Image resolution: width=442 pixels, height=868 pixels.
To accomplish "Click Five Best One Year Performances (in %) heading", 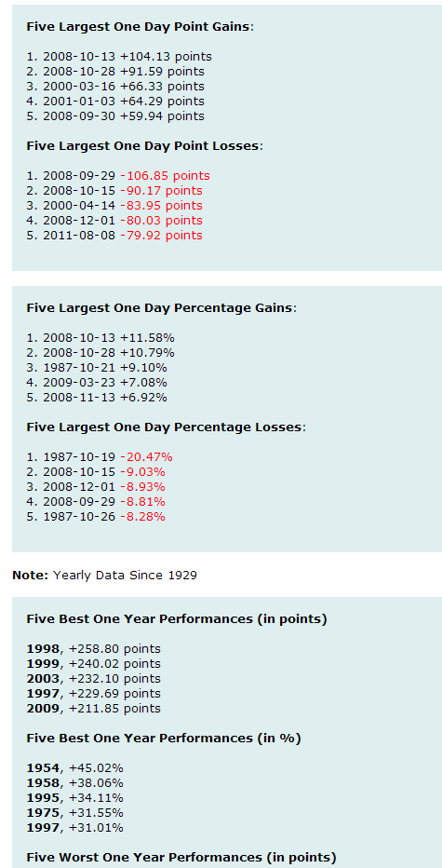I will coord(164,739).
